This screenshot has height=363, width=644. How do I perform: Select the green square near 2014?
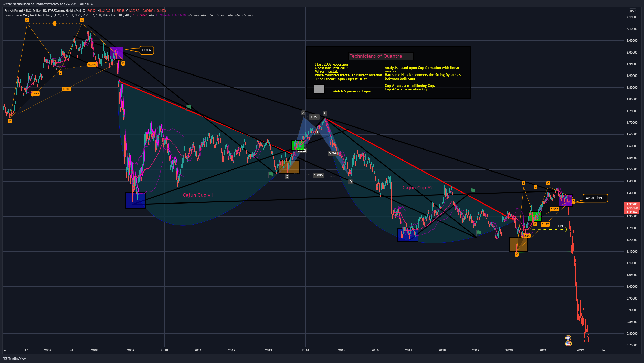pos(298,145)
